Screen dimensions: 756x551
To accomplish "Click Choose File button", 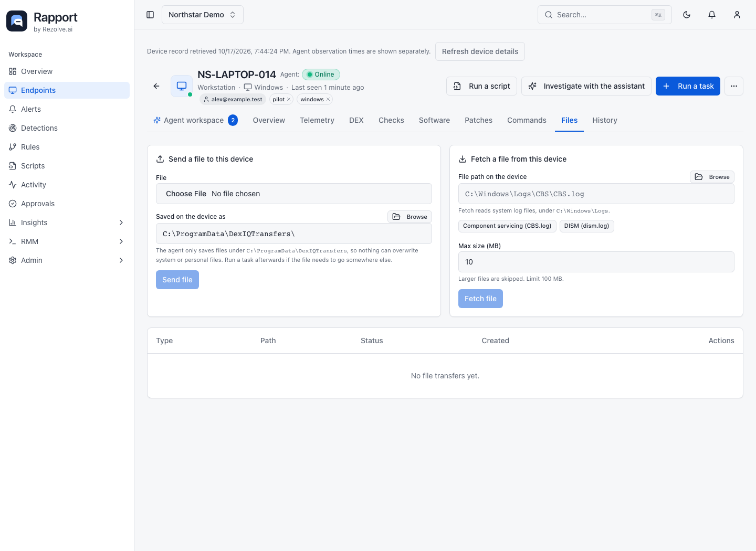I will click(186, 194).
